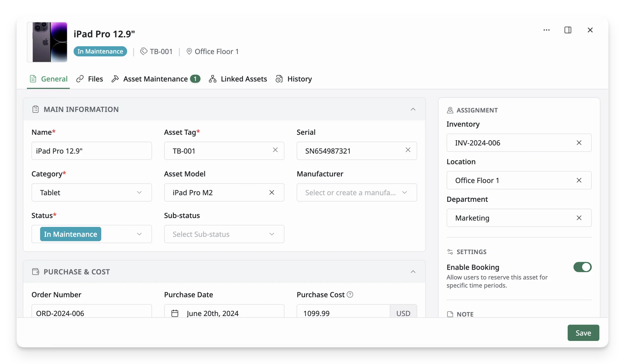
Task: Clear the Asset Tag TB-001 field
Action: (x=275, y=150)
